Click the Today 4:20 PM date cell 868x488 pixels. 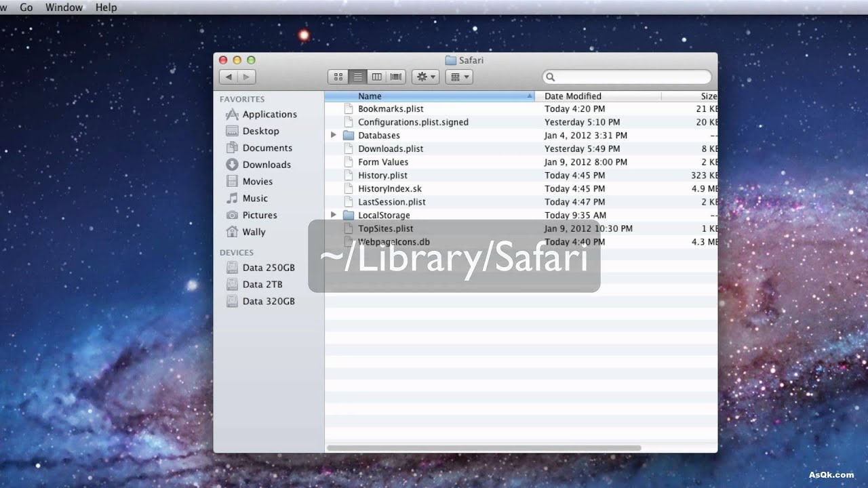574,109
